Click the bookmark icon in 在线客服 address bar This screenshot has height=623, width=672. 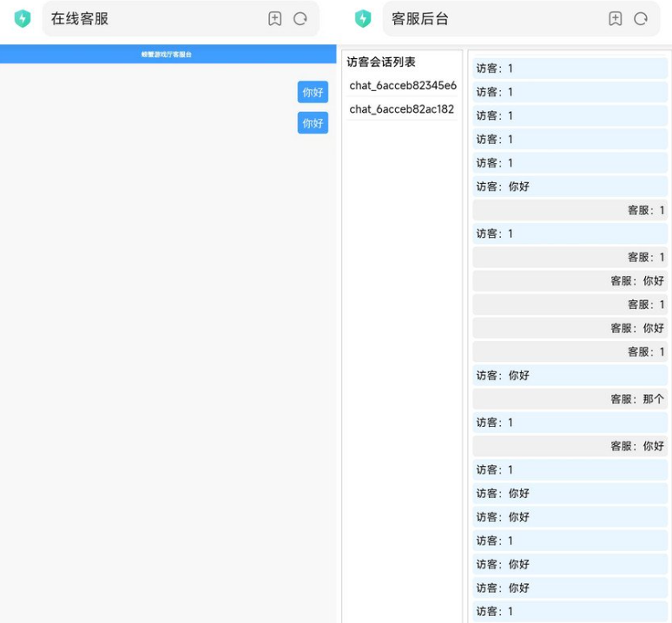(x=274, y=19)
